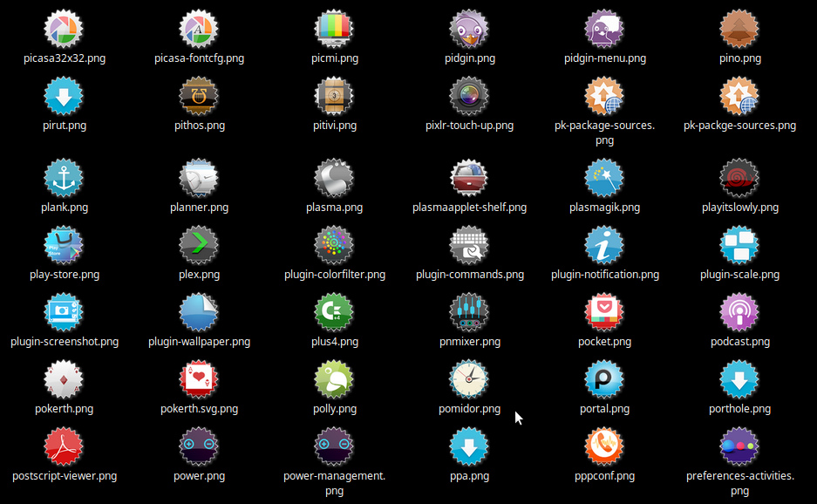Open the play-store.png shopping bag icon
This screenshot has width=817, height=504.
tap(64, 246)
